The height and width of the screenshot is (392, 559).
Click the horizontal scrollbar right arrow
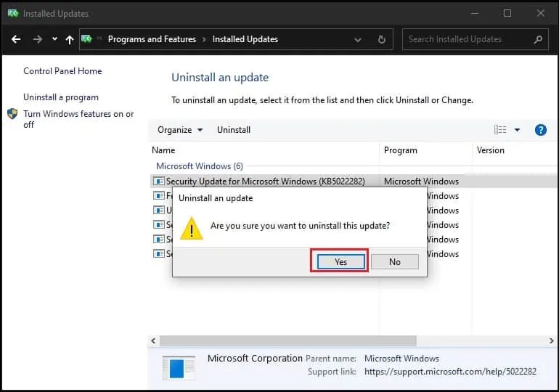551,340
